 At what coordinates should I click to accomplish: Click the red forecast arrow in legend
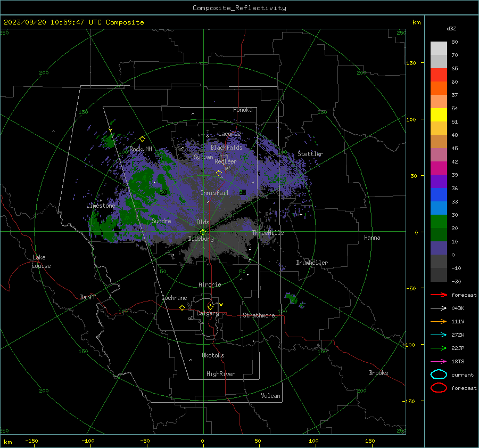pyautogui.click(x=439, y=295)
